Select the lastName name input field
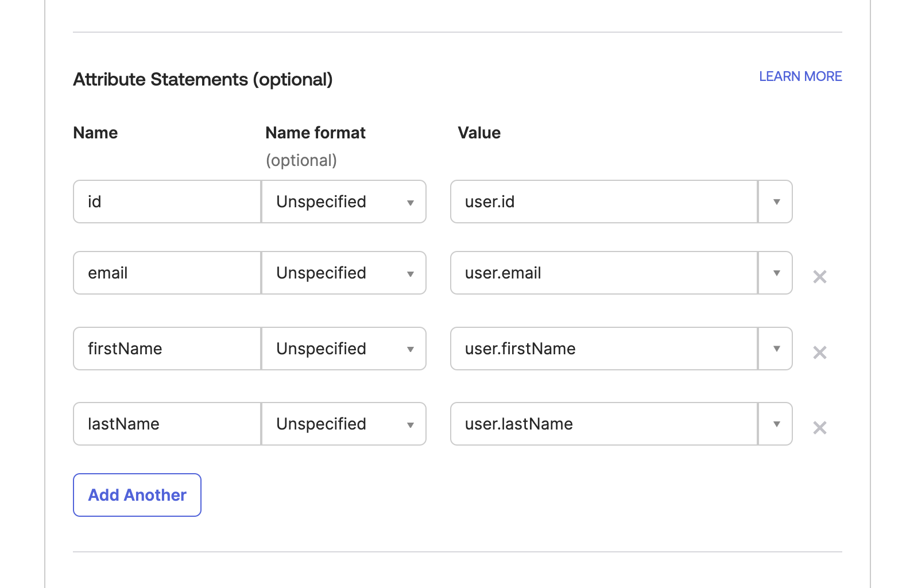Screen dimensions: 906x588 point(167,424)
